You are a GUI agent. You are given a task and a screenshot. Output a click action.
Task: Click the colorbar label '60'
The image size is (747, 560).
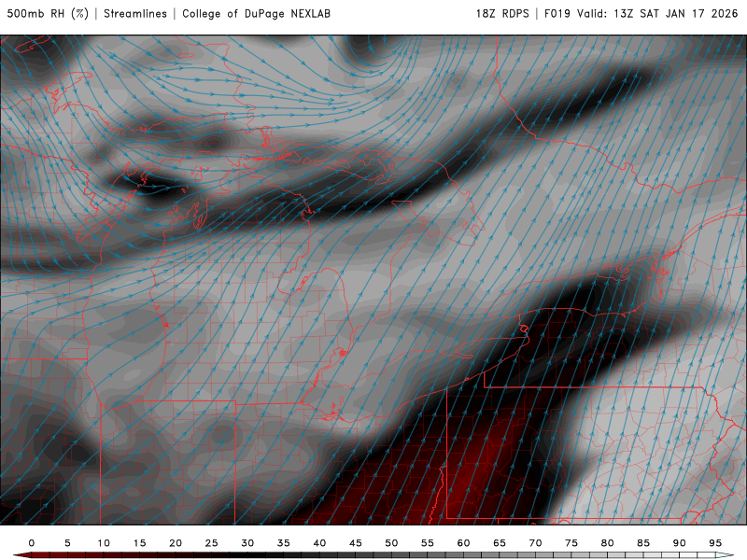click(x=463, y=543)
